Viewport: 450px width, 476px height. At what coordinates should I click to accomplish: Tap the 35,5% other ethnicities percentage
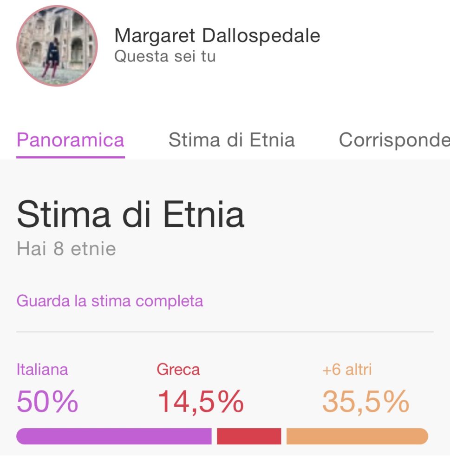tap(365, 402)
